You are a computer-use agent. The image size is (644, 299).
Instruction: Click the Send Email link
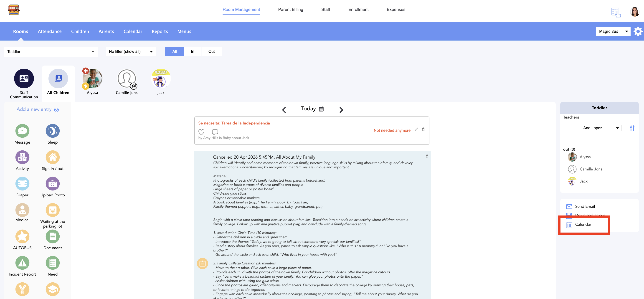point(585,206)
